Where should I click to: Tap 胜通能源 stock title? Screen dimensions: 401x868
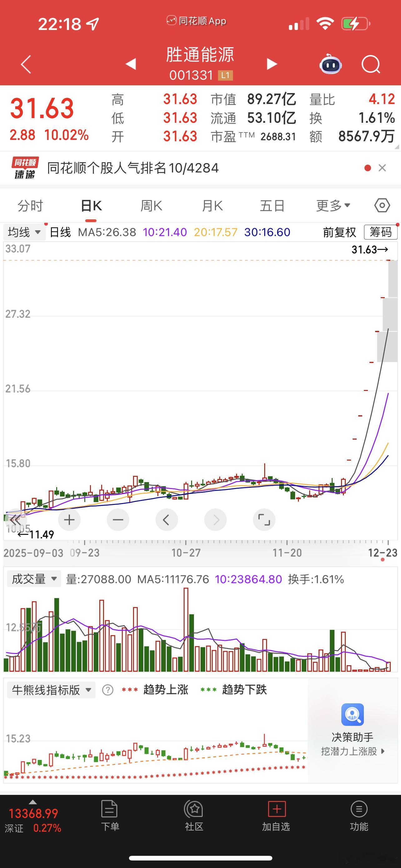(x=200, y=55)
